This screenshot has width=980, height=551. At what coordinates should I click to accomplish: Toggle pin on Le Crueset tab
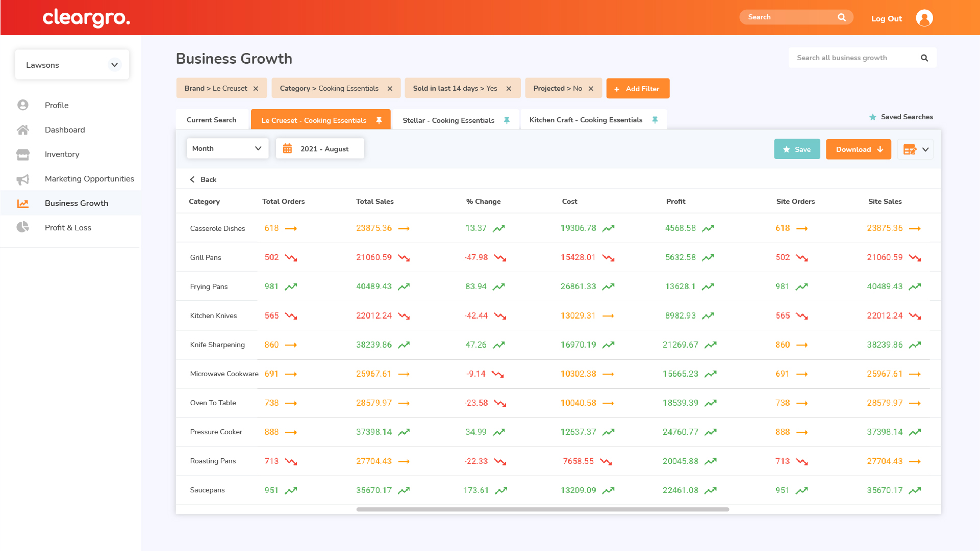[379, 120]
